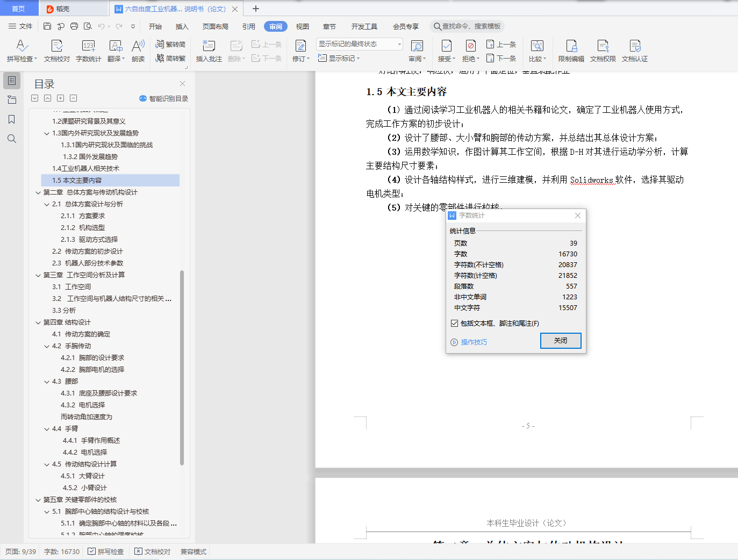Open the document proofreading (文档校对) tool
Screen dimensions: 738x560
point(56,51)
